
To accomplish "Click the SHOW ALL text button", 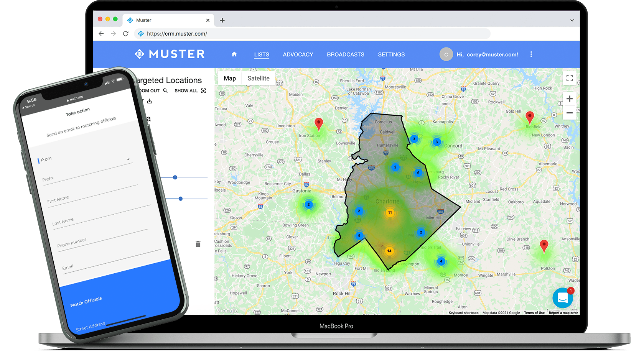I will click(186, 91).
